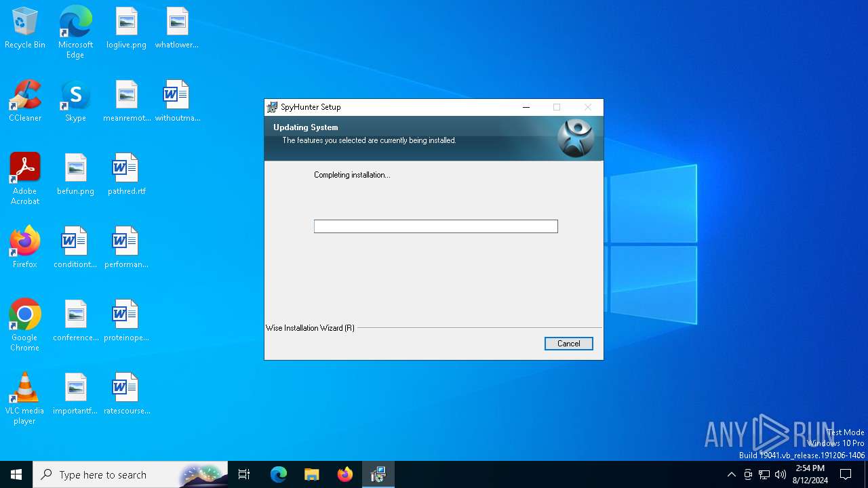Click the SpyHunter installer taskbar button
Viewport: 868px width, 488px height.
coord(378,474)
